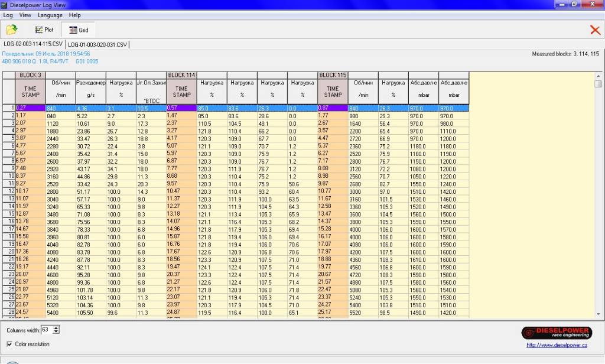Click the BLOCK 3 TIME STAMP header
Screen dimensions: 605x364
(30, 92)
